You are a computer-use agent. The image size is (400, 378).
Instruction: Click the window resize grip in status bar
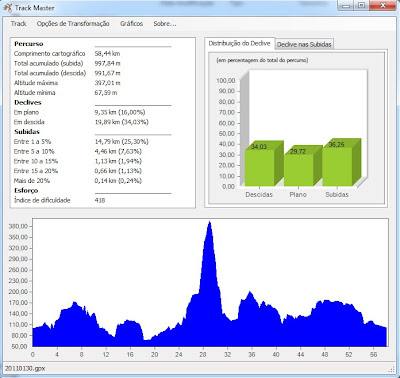coord(391,369)
